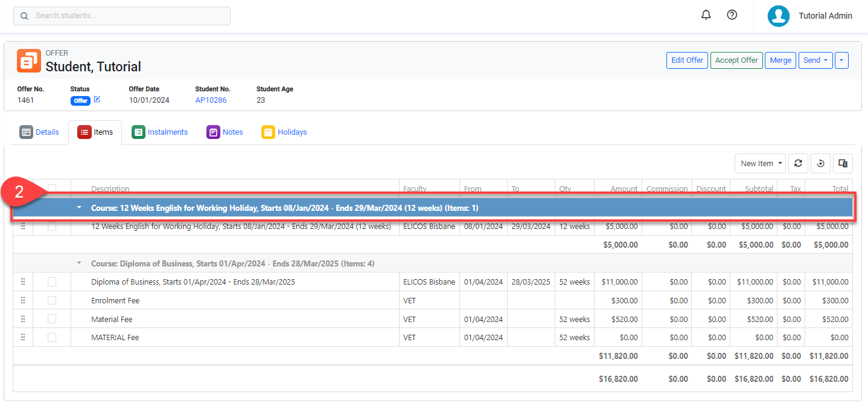The image size is (868, 406).
Task: Open student number AP10286 link
Action: click(x=211, y=100)
